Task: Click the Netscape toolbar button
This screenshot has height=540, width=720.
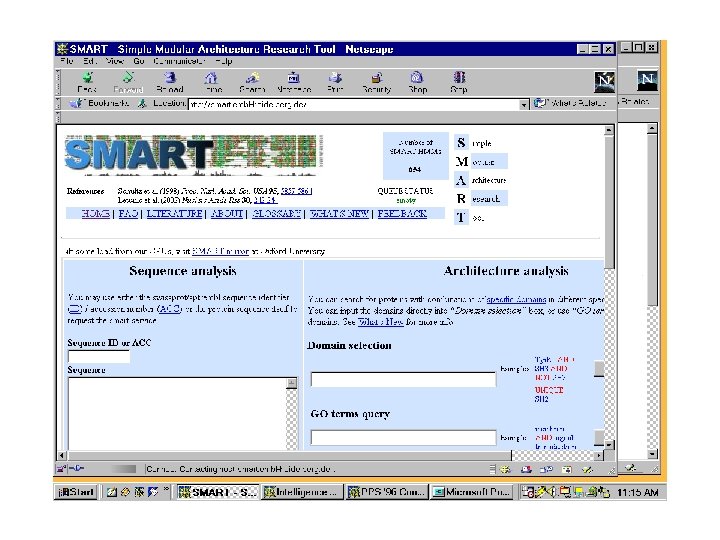Action: [x=294, y=83]
